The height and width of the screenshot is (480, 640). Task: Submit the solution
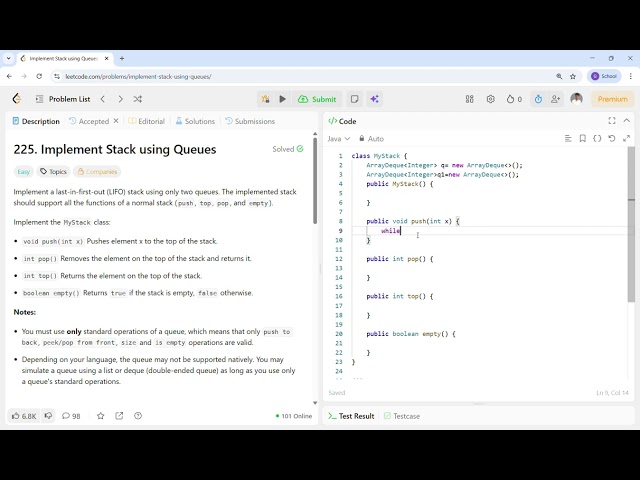pyautogui.click(x=317, y=99)
